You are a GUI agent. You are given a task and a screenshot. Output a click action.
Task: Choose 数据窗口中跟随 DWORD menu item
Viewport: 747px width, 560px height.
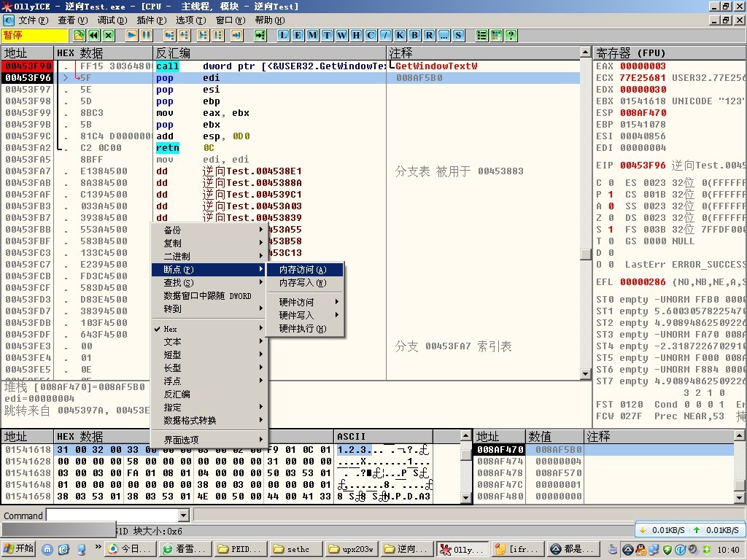209,296
